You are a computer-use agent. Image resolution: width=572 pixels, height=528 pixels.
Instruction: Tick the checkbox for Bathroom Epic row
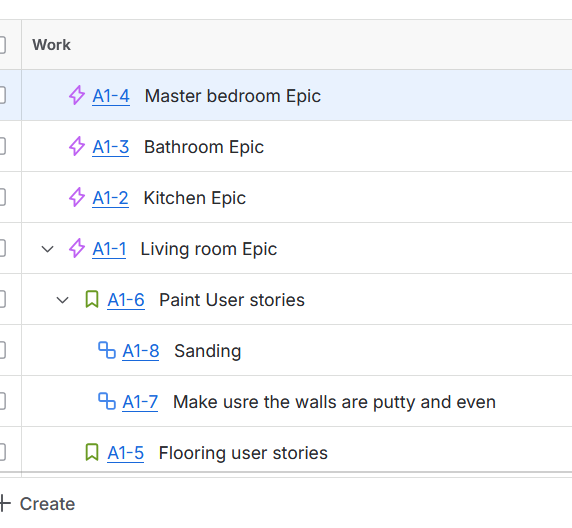pyautogui.click(x=2, y=146)
